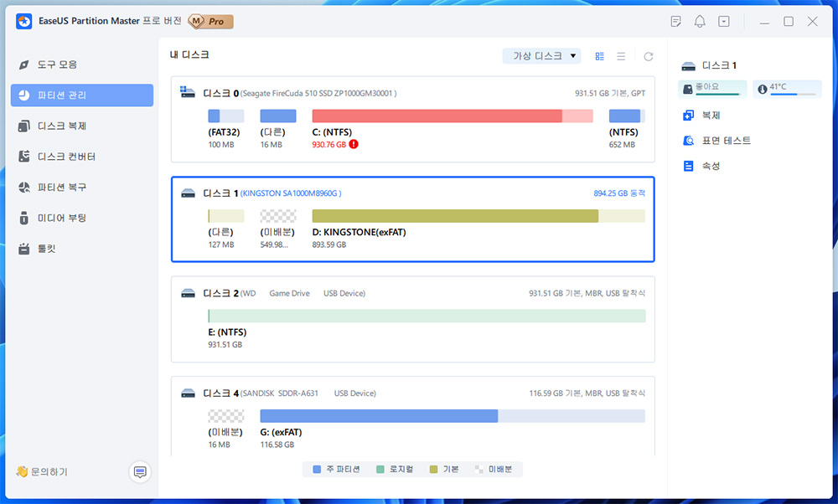Viewport: 838px width, 504px height.
Task: Click the 디스크 2 info 931.51 GB 기본, MBR text
Action: pos(587,293)
